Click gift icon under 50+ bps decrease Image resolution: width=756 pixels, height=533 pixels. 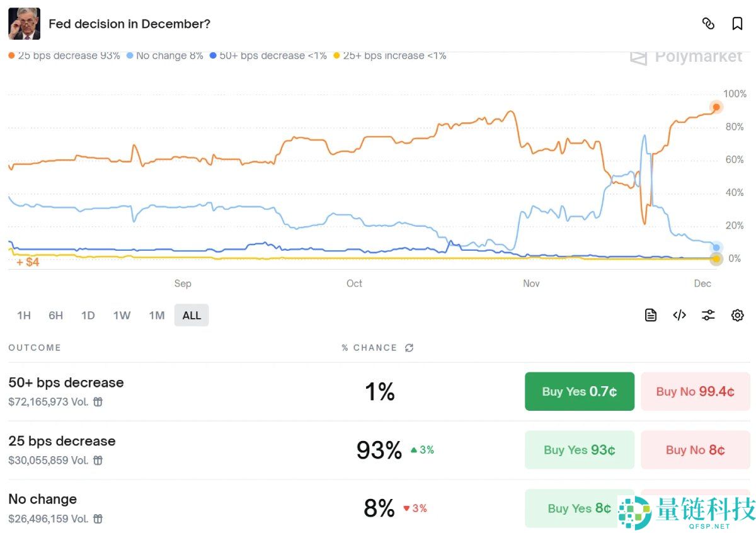[98, 402]
